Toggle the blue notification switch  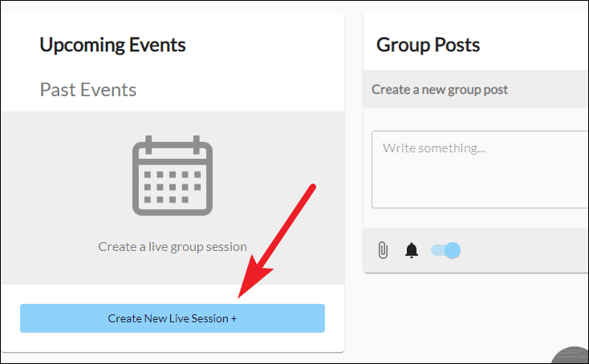point(445,250)
